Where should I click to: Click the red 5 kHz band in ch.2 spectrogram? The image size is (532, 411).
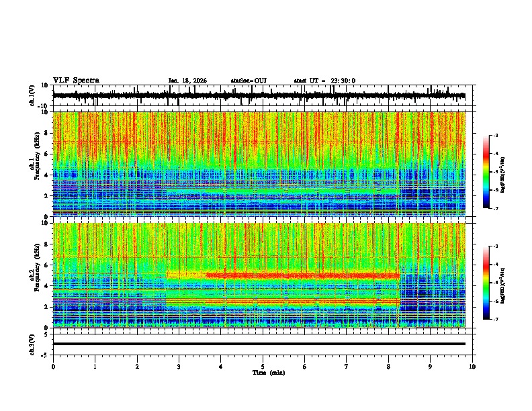303,276
